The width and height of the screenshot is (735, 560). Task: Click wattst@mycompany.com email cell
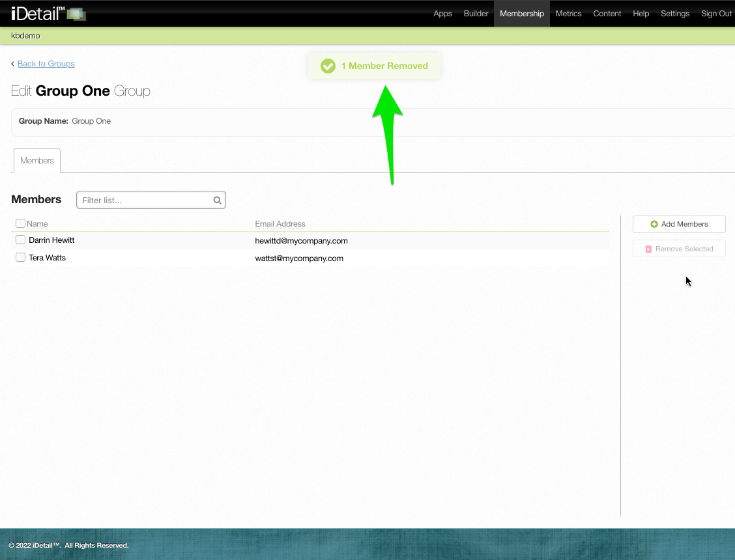(x=299, y=259)
